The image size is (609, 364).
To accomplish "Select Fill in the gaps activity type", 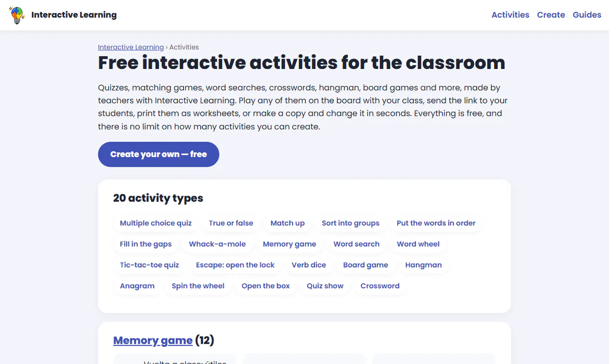I will (x=146, y=244).
